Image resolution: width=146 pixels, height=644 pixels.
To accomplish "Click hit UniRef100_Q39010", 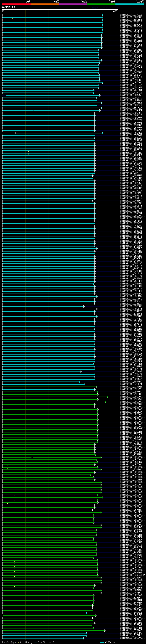I will (x=131, y=48).
